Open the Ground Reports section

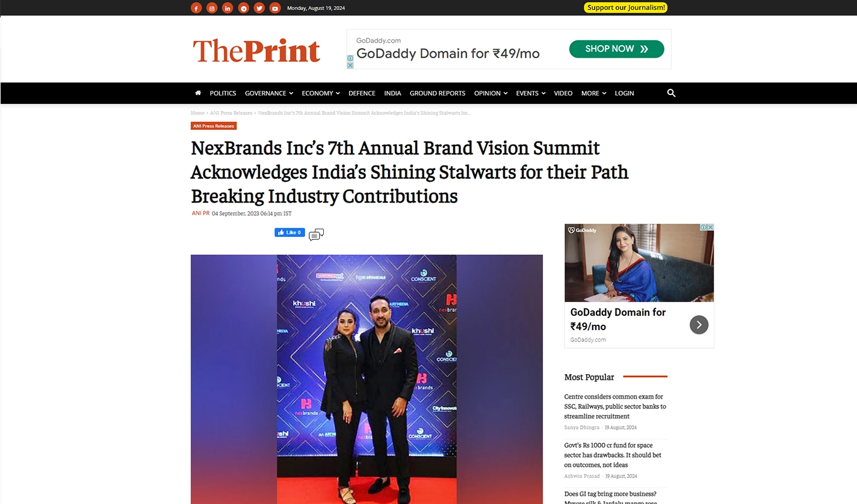pyautogui.click(x=438, y=93)
